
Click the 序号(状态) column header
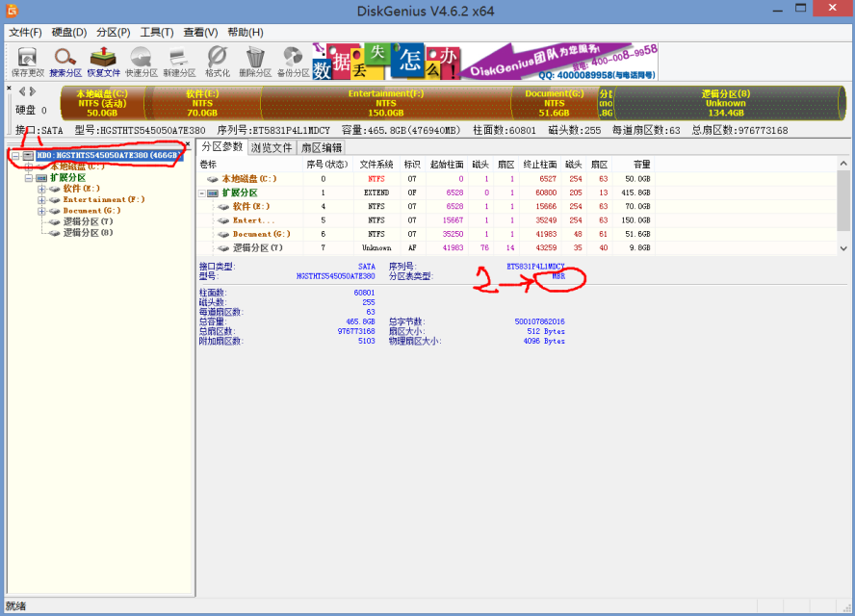(327, 165)
